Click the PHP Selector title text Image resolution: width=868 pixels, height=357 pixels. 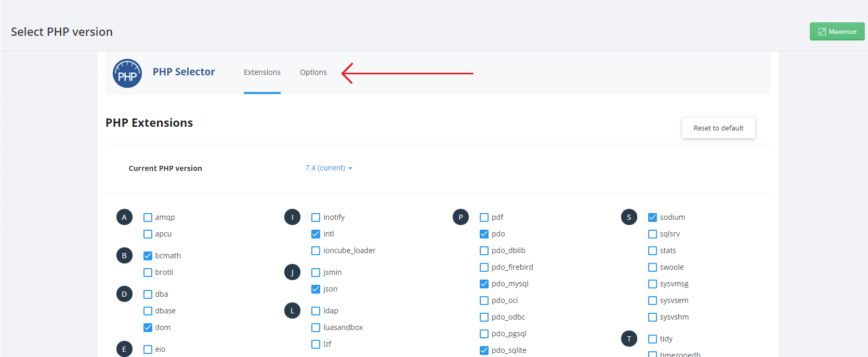pyautogui.click(x=183, y=72)
